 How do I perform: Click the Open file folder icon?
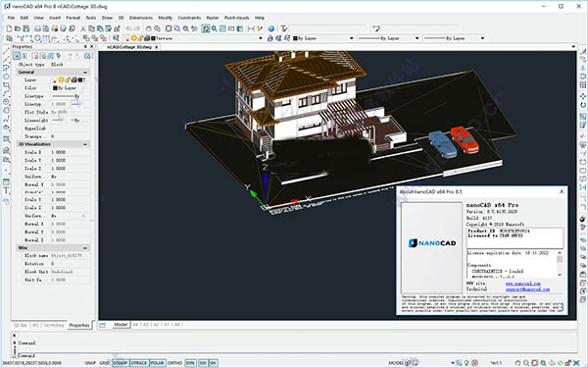[x=18, y=28]
